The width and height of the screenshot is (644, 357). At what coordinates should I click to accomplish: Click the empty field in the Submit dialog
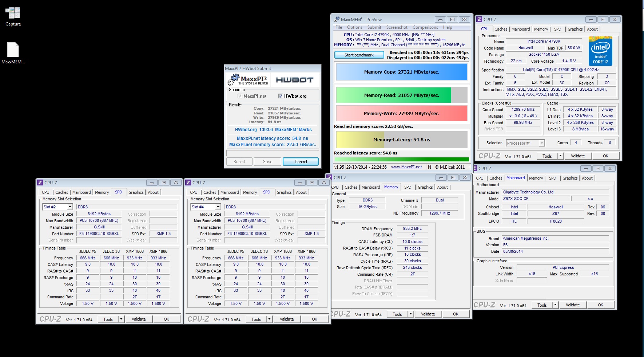tap(272, 153)
